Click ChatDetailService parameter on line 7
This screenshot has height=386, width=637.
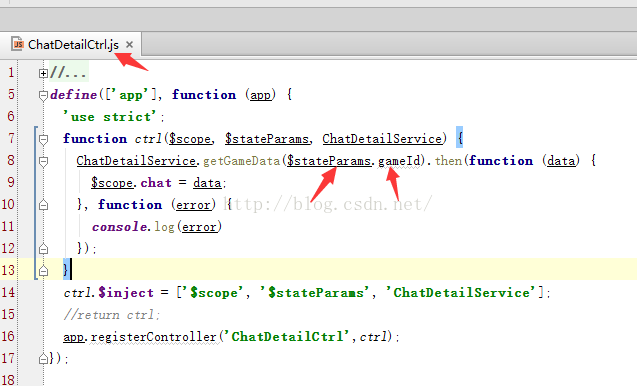coord(382,139)
